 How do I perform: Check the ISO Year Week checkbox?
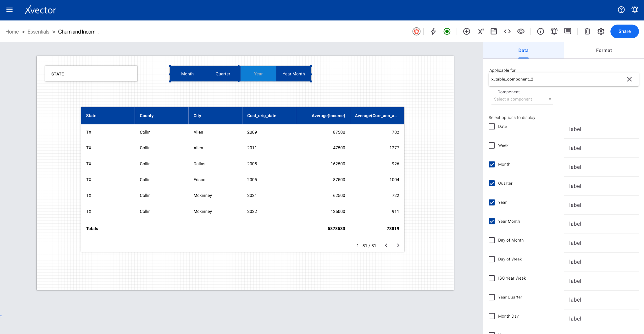click(x=492, y=278)
